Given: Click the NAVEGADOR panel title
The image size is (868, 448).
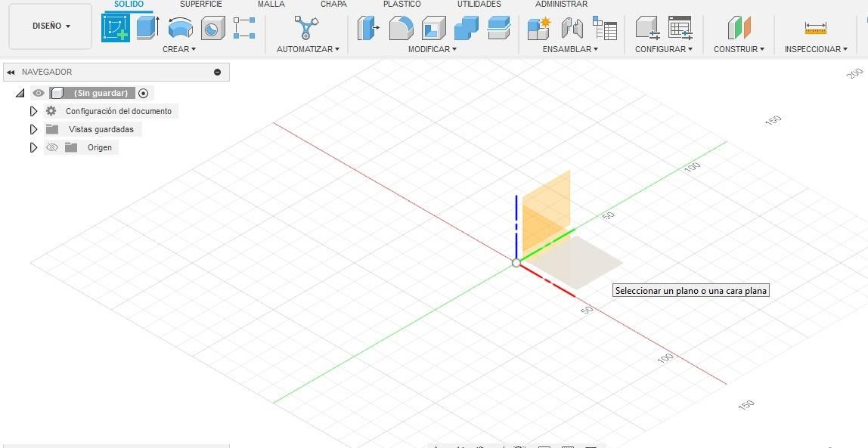Looking at the screenshot, I should [x=47, y=72].
